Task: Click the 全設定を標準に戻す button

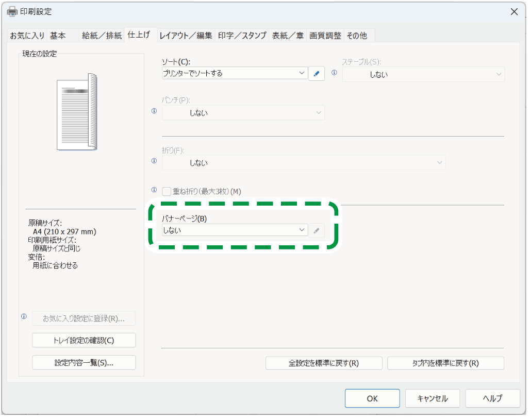Action: point(324,363)
